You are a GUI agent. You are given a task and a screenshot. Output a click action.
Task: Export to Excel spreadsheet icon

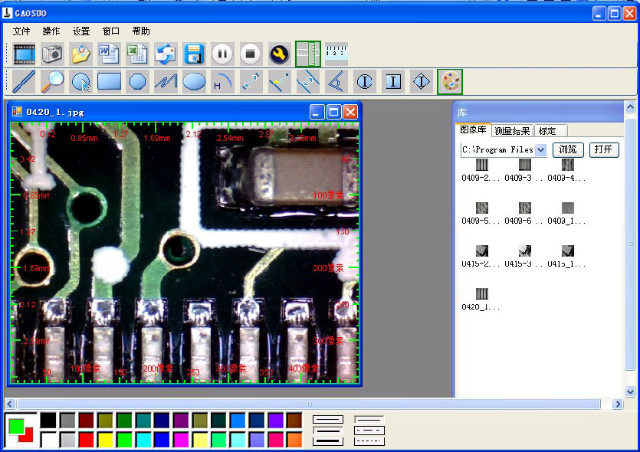coord(137,54)
